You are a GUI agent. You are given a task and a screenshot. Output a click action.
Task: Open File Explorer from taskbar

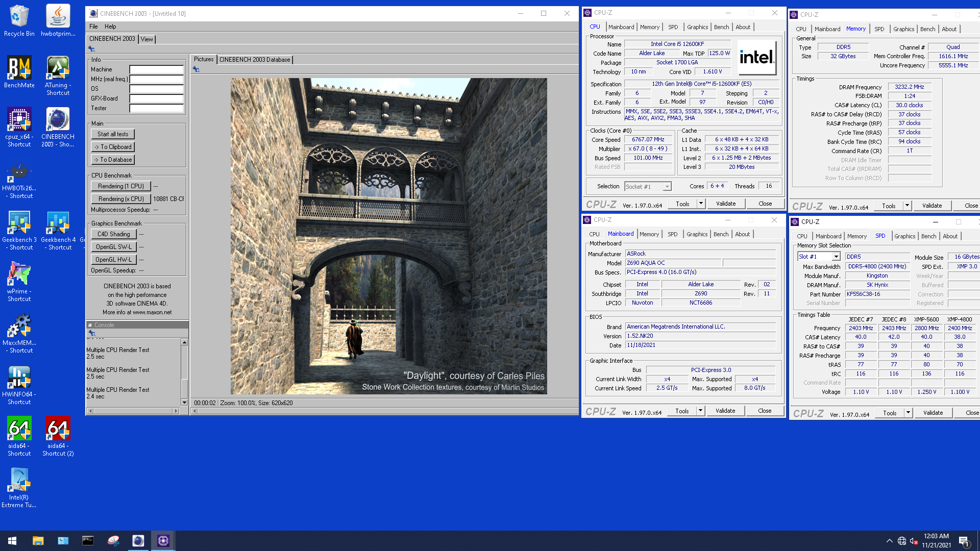click(x=38, y=541)
